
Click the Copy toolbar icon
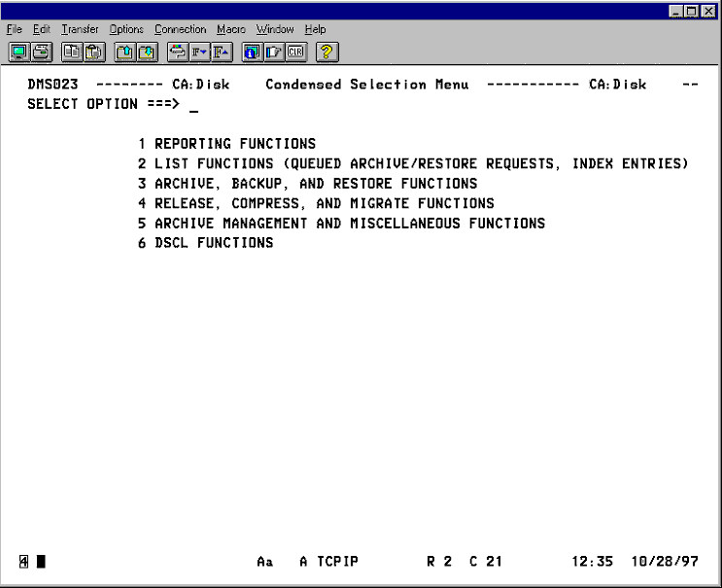click(x=72, y=52)
